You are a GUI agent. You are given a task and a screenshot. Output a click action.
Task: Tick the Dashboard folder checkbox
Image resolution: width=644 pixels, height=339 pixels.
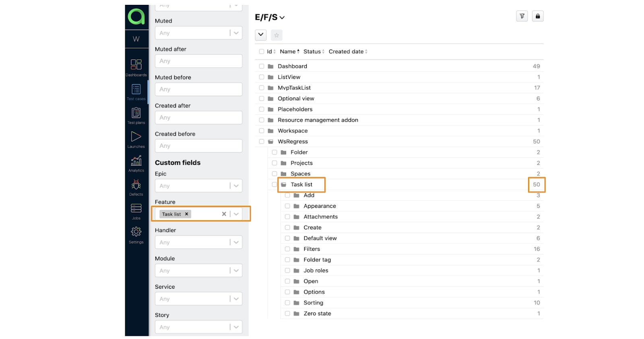coord(262,66)
